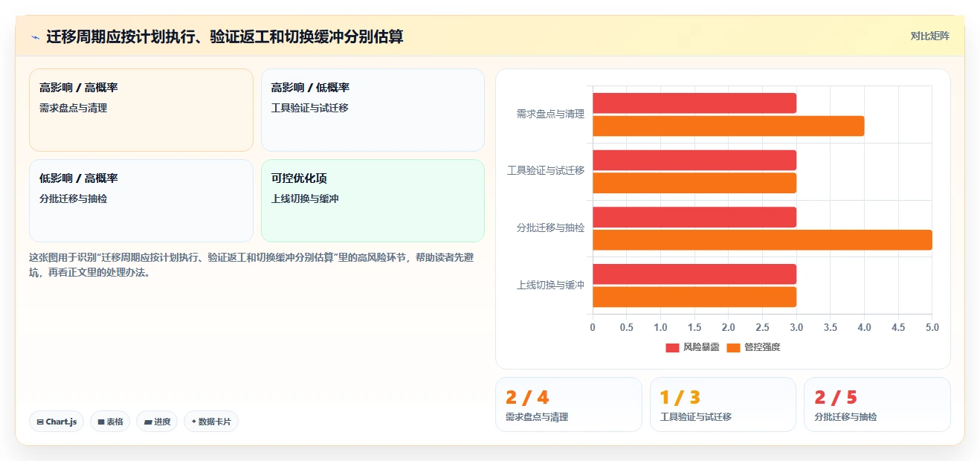The height and width of the screenshot is (461, 980).
Task: Click the 需求盘点与清理 text in matrix card
Action: point(74,109)
